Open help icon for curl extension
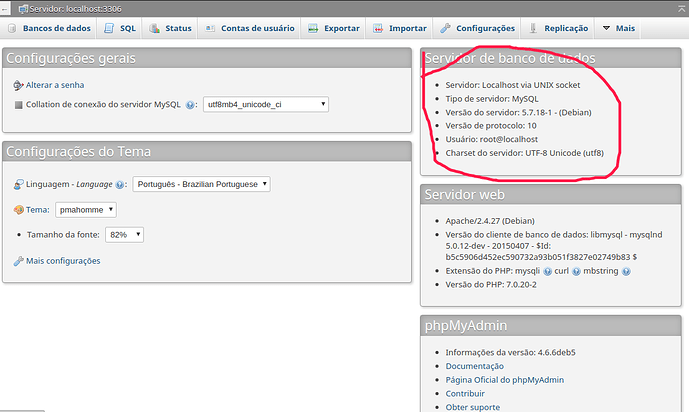 tap(576, 271)
